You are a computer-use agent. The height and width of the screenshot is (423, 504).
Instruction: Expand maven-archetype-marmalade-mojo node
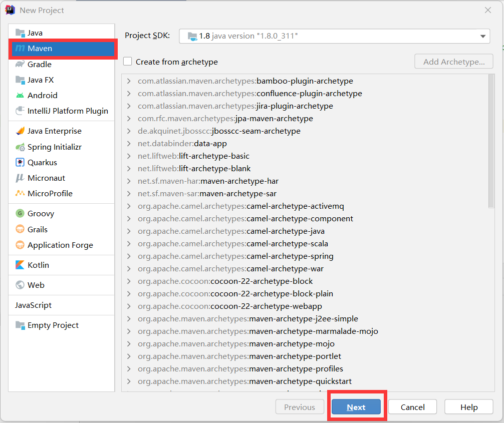click(x=129, y=331)
